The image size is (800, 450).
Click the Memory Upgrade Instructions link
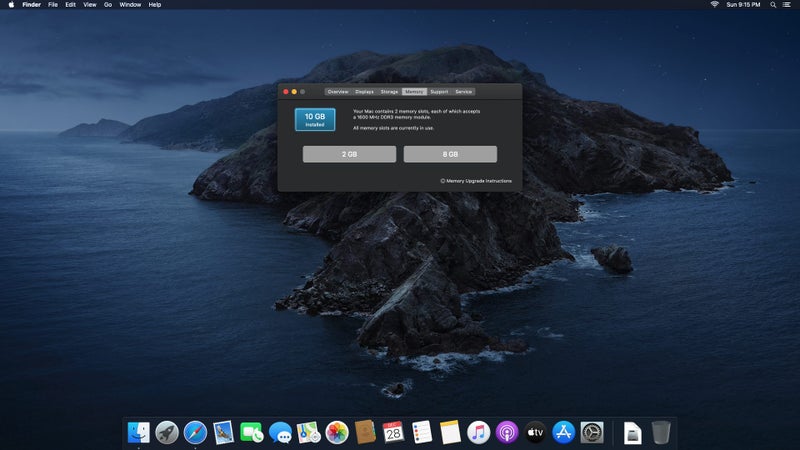pos(478,181)
